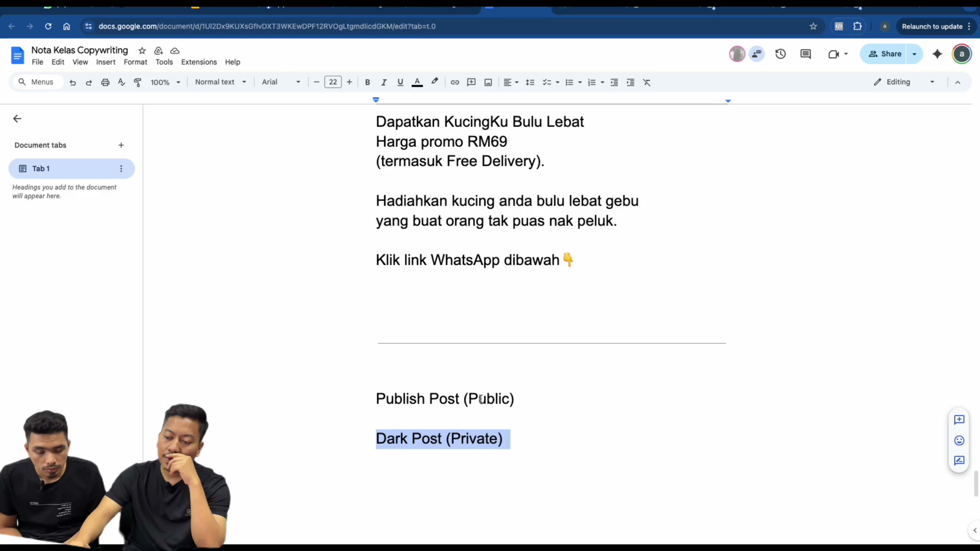Open text alignment dropdown
980x551 pixels.
coord(511,82)
